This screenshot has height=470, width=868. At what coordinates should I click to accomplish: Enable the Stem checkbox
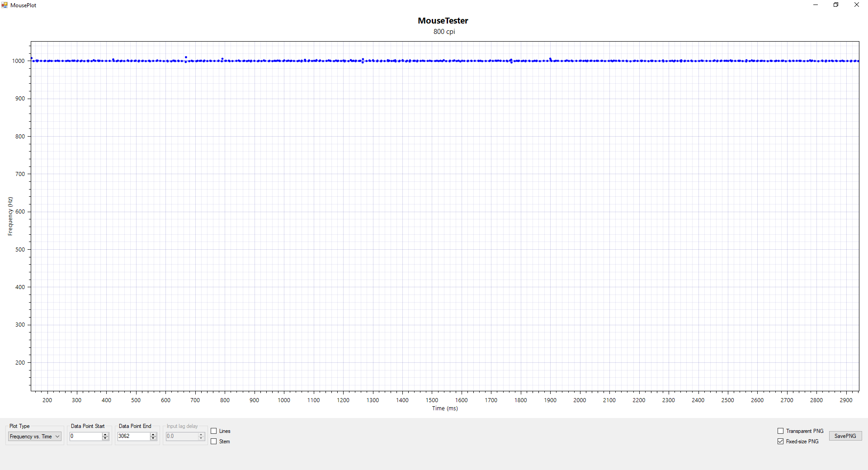[214, 442]
